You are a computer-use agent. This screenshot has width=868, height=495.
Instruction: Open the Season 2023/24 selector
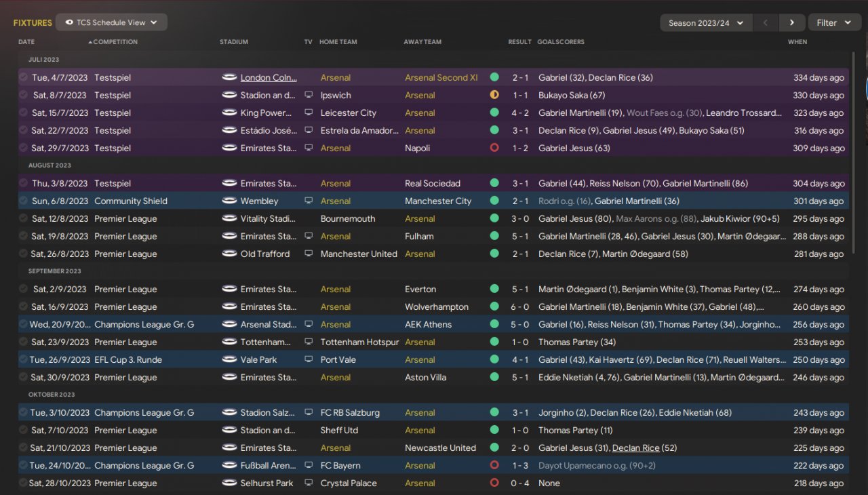(706, 23)
